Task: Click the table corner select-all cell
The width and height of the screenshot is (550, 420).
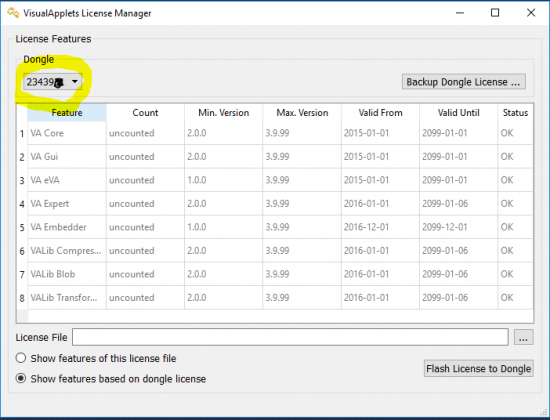Action: (x=22, y=113)
